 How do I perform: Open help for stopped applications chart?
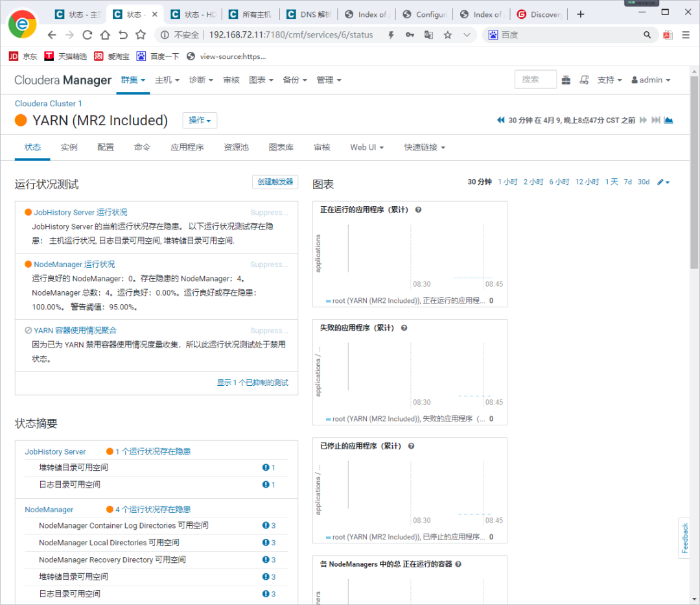(x=411, y=446)
